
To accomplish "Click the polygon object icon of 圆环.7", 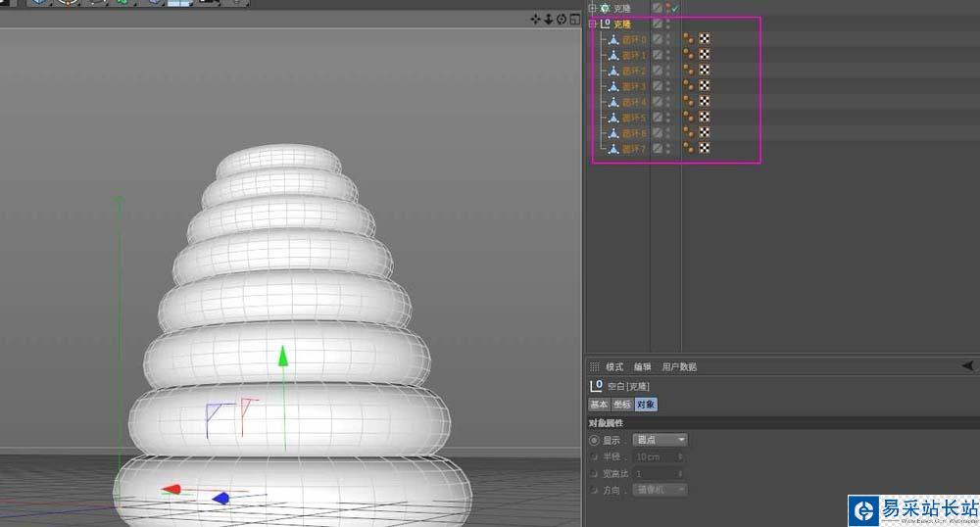I will click(613, 149).
